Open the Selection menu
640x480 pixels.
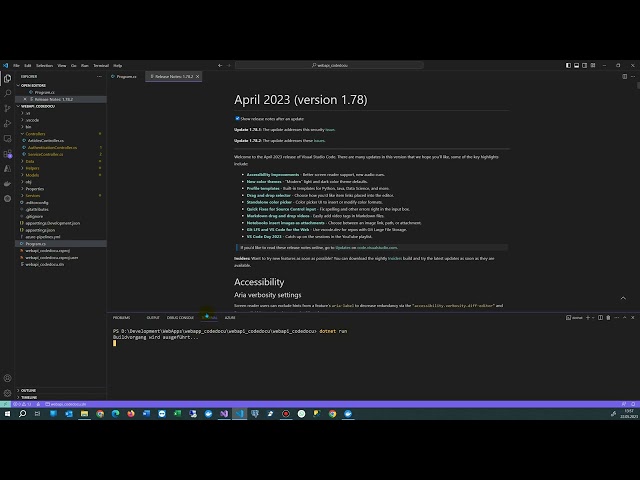(x=44, y=65)
